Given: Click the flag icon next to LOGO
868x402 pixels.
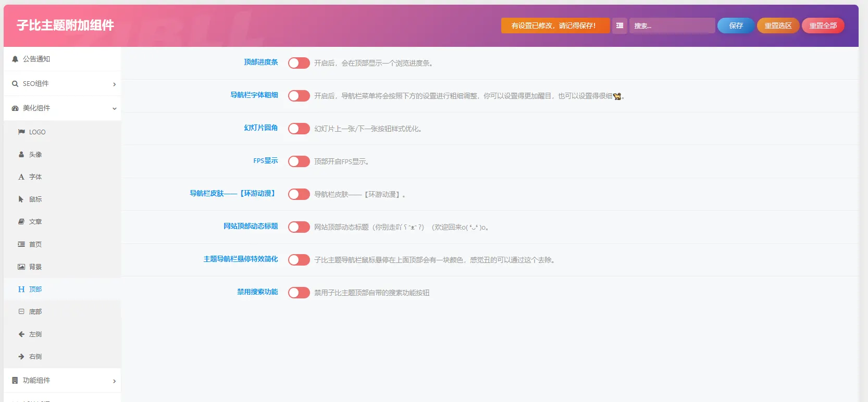Looking at the screenshot, I should point(21,132).
